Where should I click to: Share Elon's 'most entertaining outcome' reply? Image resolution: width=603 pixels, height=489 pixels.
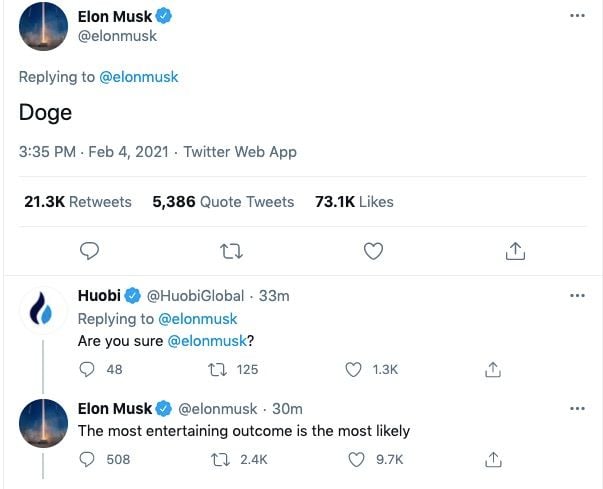tap(492, 459)
